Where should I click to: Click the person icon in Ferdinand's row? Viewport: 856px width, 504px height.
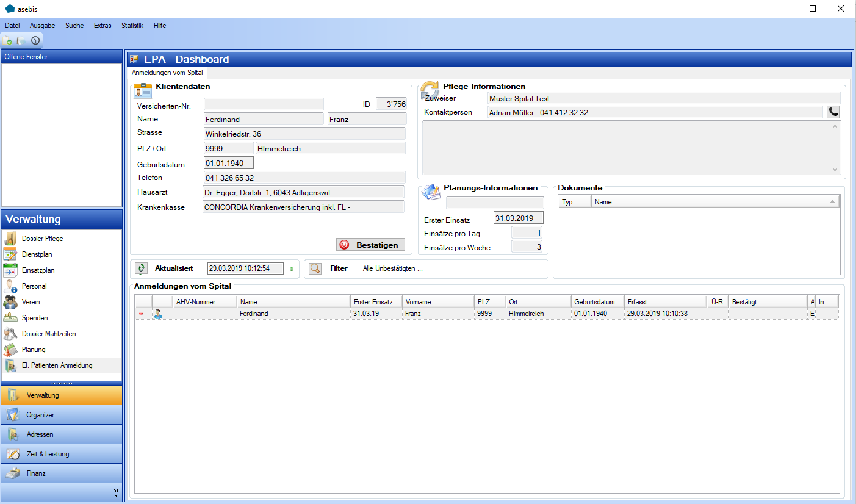coord(158,314)
